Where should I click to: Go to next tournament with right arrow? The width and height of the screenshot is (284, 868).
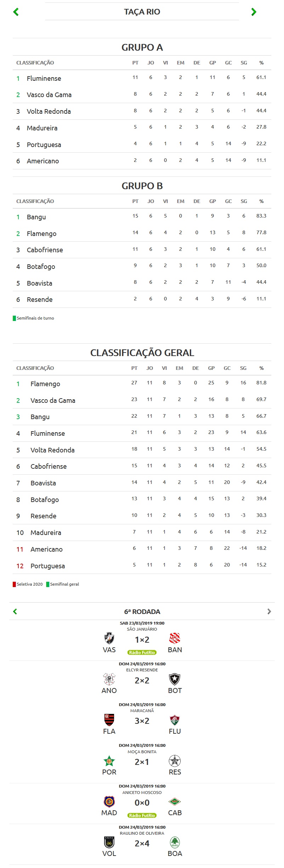pos(254,12)
